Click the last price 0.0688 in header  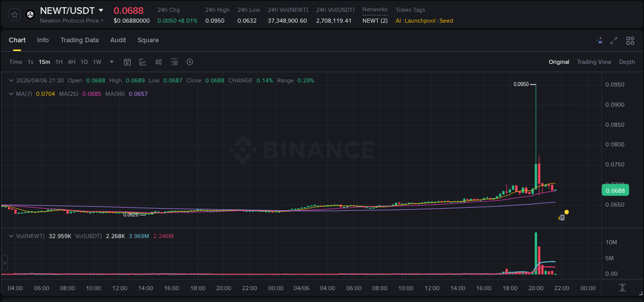pos(128,10)
